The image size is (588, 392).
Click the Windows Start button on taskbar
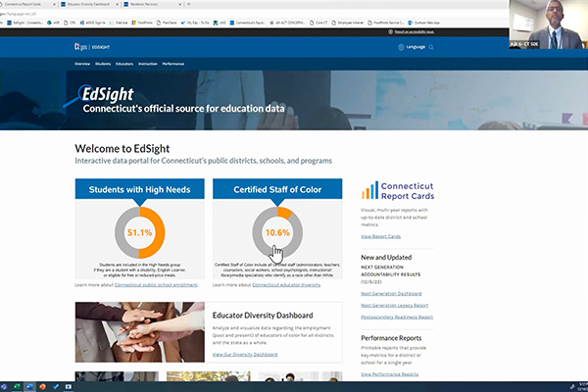pos(6,386)
